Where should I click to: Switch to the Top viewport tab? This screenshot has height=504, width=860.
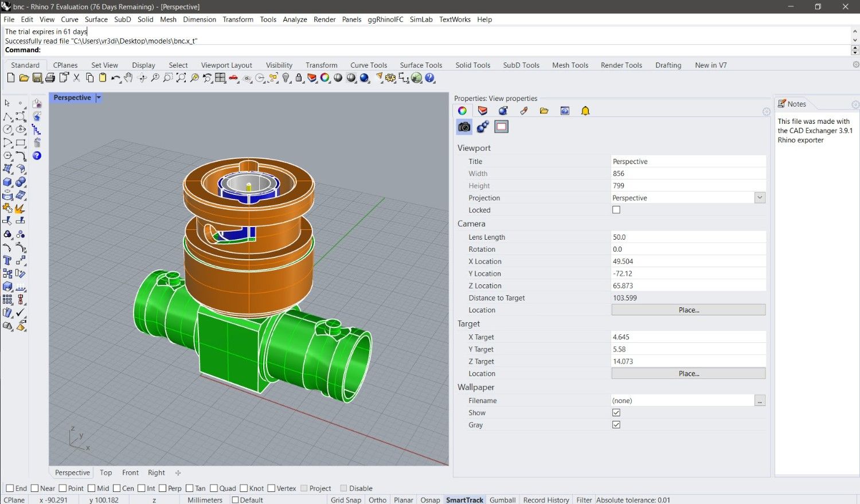point(105,472)
